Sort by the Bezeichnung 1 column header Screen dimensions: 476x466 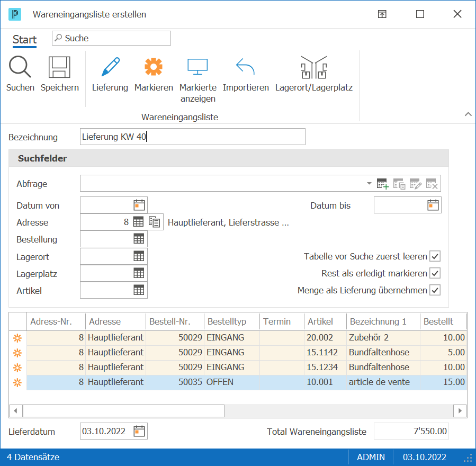pyautogui.click(x=383, y=321)
